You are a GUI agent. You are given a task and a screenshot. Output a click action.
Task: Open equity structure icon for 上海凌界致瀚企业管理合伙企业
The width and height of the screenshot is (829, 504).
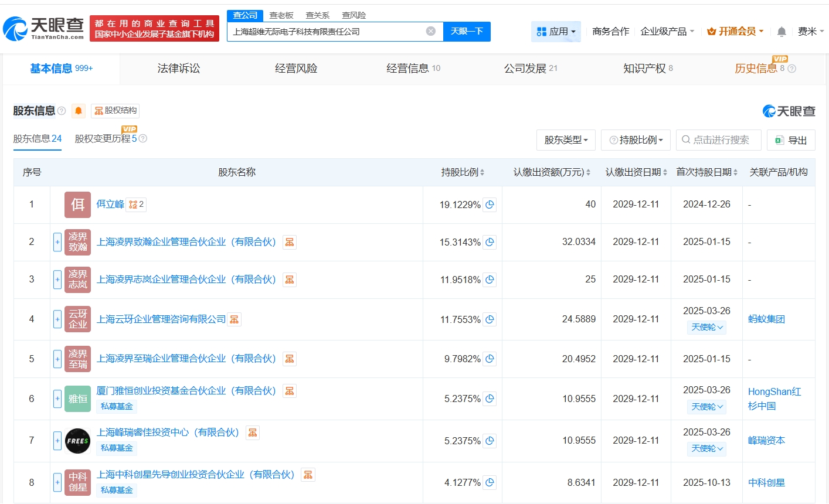tap(290, 242)
